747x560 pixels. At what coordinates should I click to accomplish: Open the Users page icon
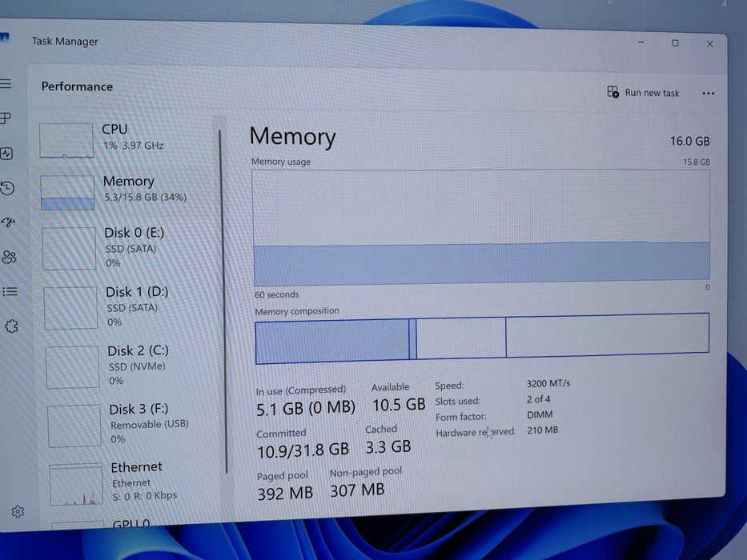point(9,257)
